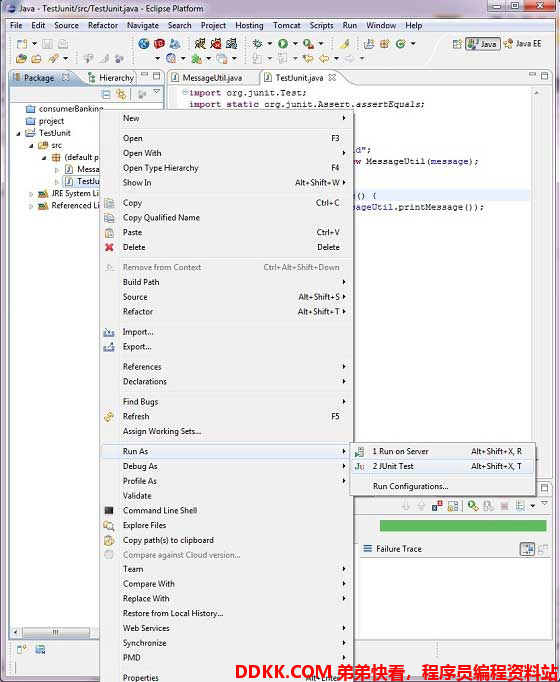560x682 pixels.
Task: Open the Package Explorer view menu triangle
Action: point(157,92)
